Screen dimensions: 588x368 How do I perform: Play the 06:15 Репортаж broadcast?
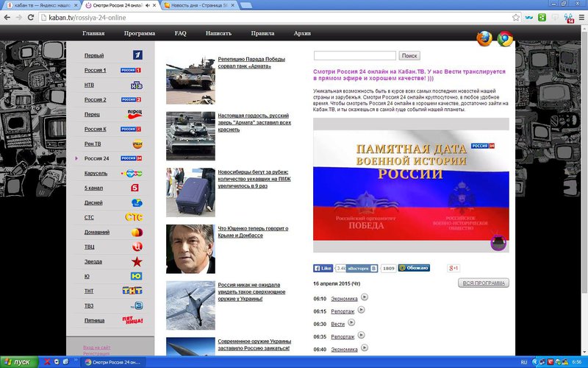coord(362,310)
